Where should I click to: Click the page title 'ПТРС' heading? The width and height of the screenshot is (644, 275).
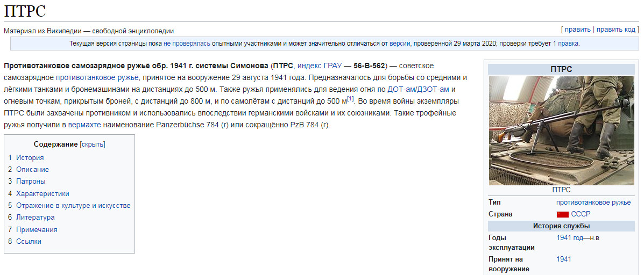click(x=24, y=11)
